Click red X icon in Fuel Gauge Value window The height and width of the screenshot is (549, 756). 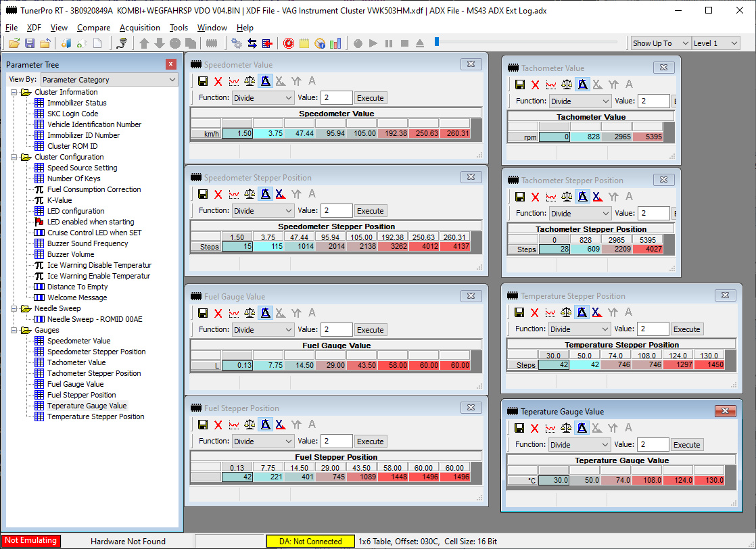[x=218, y=313]
